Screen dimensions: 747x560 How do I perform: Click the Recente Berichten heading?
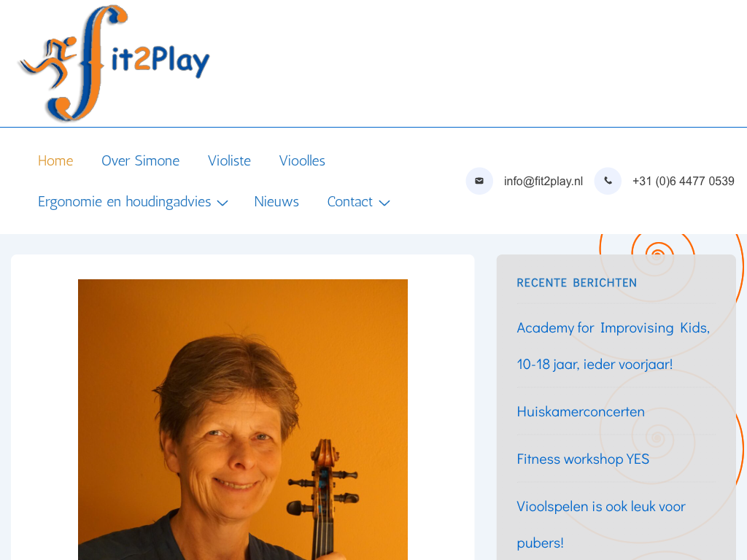(x=576, y=283)
